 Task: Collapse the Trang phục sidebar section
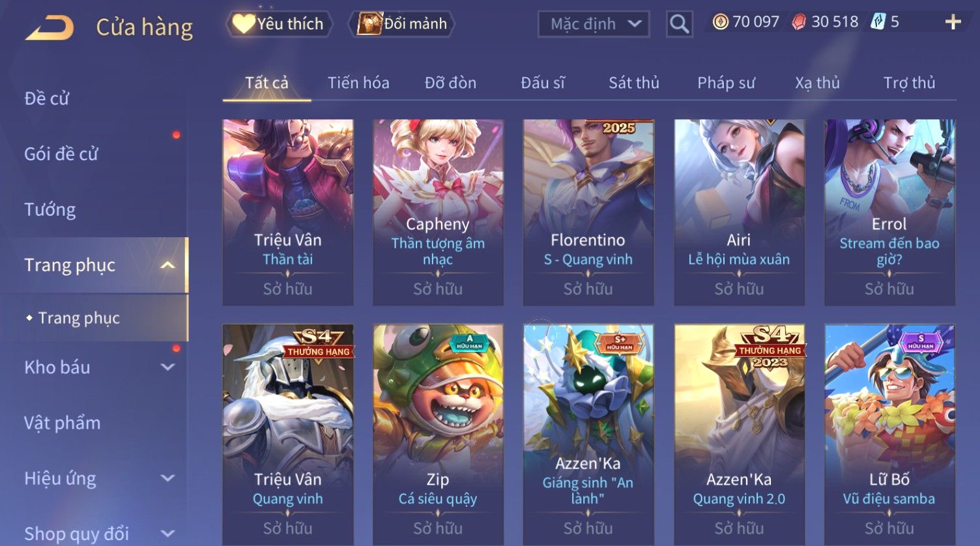click(x=167, y=265)
